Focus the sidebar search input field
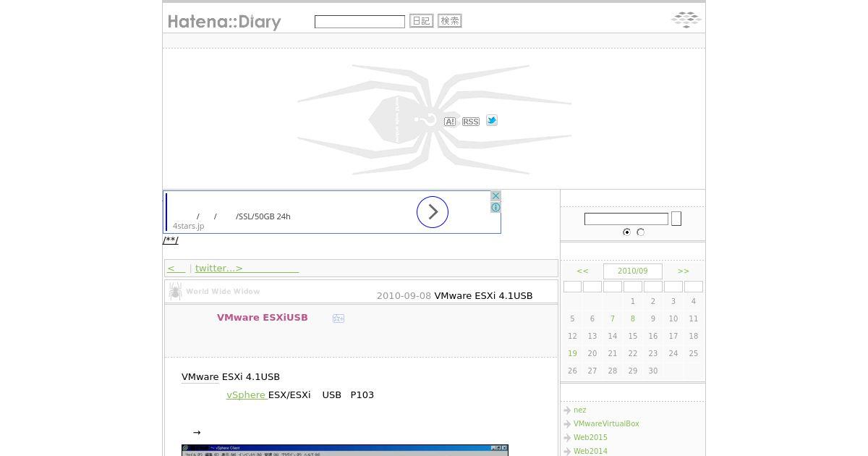 pyautogui.click(x=626, y=219)
